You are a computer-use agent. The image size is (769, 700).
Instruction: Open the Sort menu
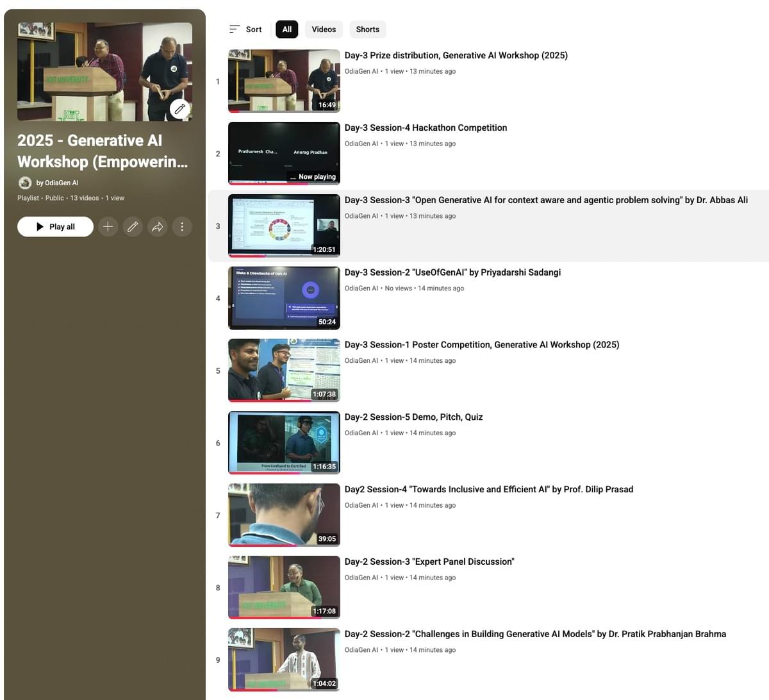(245, 29)
